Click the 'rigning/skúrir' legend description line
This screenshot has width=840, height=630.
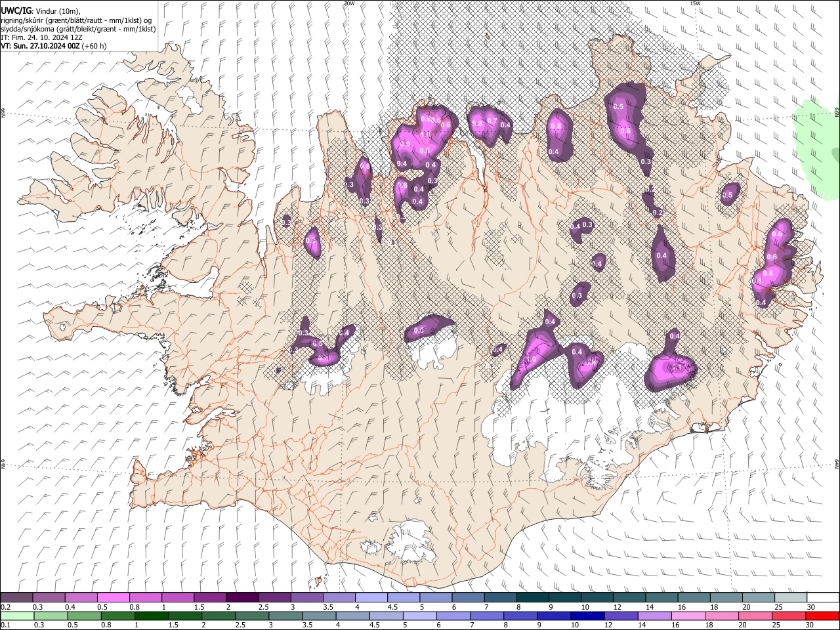tap(76, 20)
